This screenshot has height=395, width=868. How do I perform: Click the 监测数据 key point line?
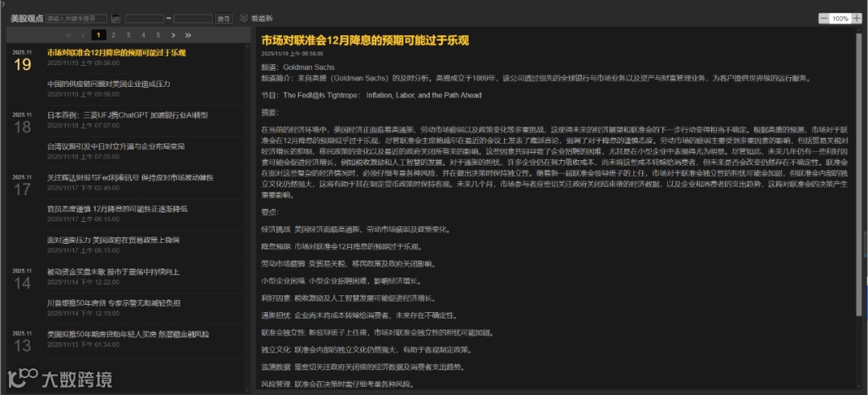[363, 367]
